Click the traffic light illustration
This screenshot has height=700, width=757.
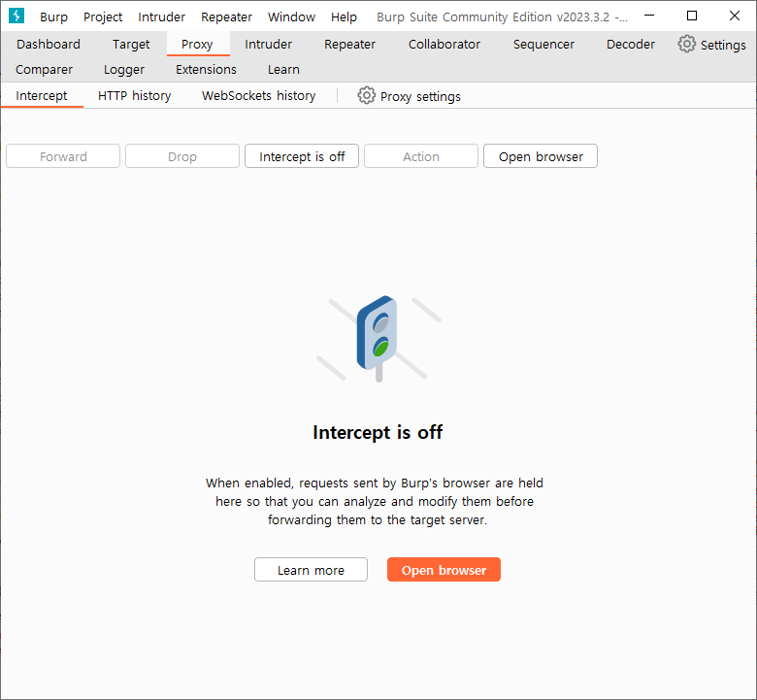click(378, 339)
